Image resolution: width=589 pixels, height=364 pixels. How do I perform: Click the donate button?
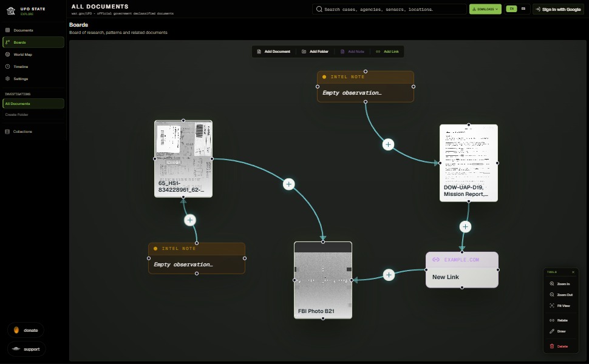26,330
